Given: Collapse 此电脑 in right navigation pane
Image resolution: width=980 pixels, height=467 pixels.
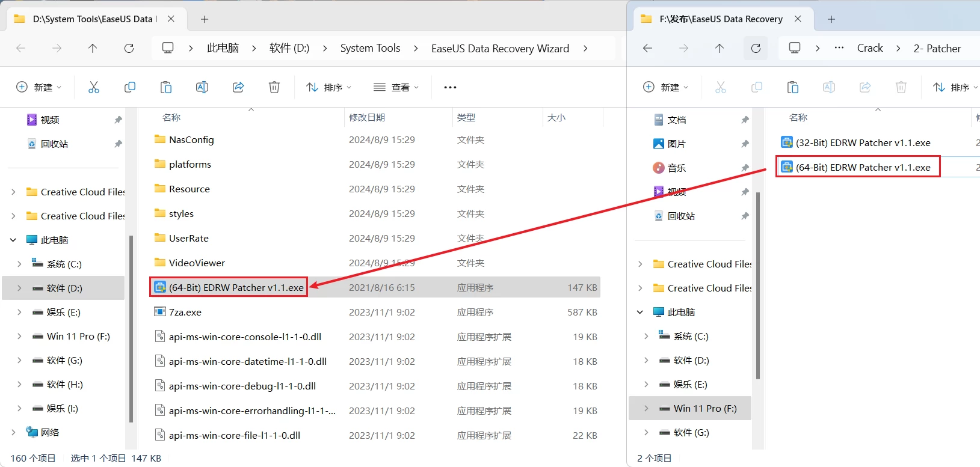Looking at the screenshot, I should pyautogui.click(x=640, y=312).
